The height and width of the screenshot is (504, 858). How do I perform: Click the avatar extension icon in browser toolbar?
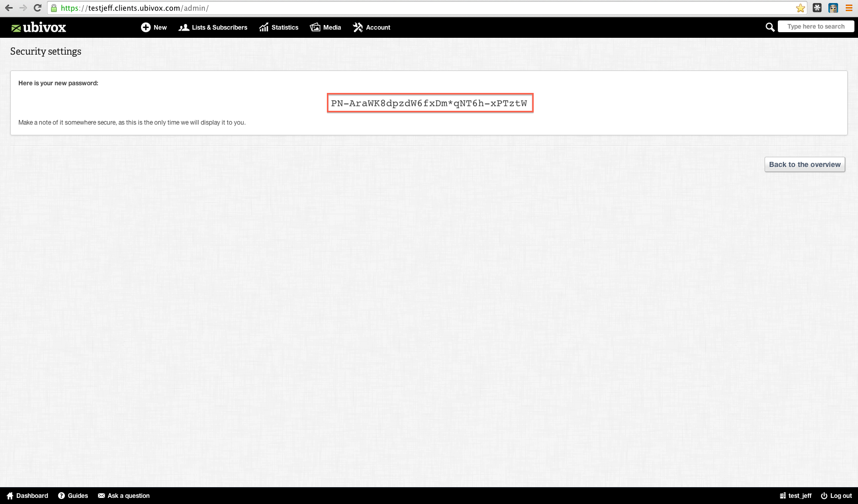833,8
